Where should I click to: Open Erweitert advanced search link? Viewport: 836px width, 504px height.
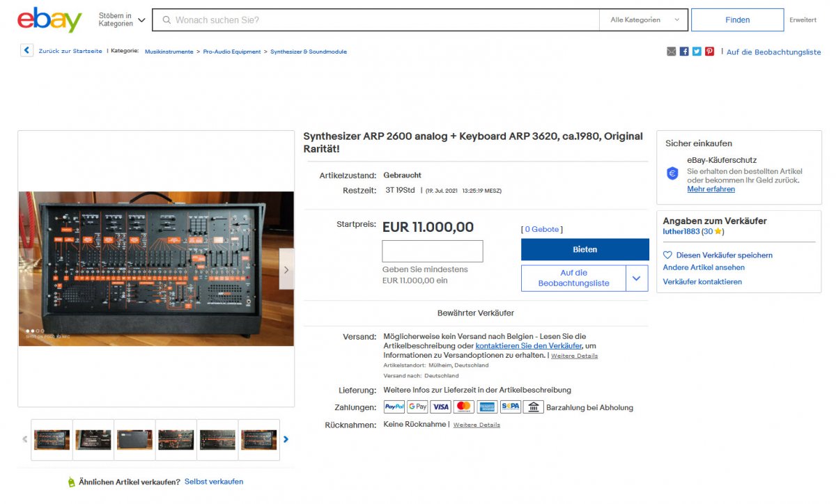(803, 19)
